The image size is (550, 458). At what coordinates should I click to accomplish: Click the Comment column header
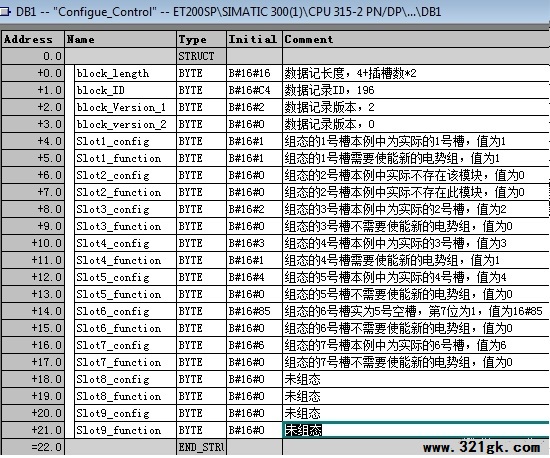click(416, 39)
